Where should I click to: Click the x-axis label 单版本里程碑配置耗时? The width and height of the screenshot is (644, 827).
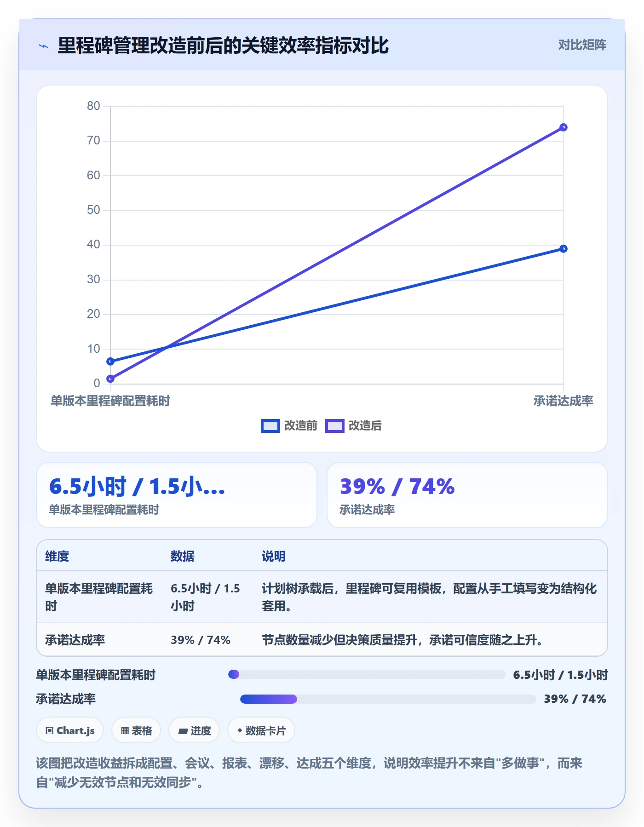click(x=110, y=401)
